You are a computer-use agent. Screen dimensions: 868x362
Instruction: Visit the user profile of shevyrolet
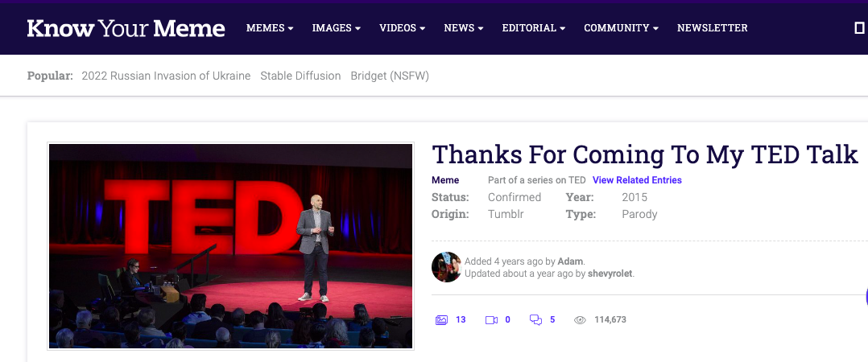(610, 274)
